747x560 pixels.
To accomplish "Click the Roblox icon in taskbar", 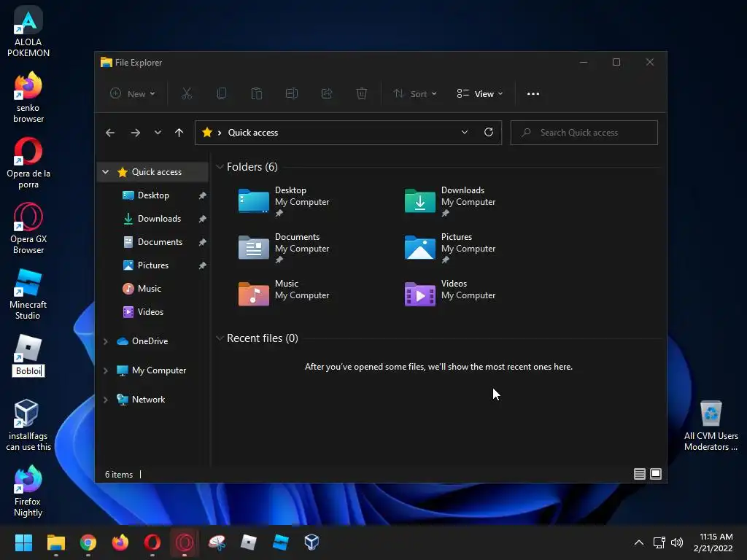I will pyautogui.click(x=248, y=542).
